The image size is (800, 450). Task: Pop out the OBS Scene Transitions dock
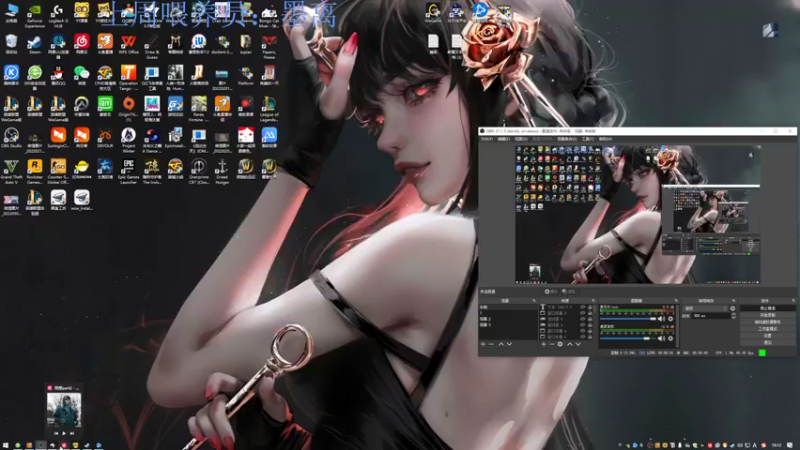tap(734, 301)
